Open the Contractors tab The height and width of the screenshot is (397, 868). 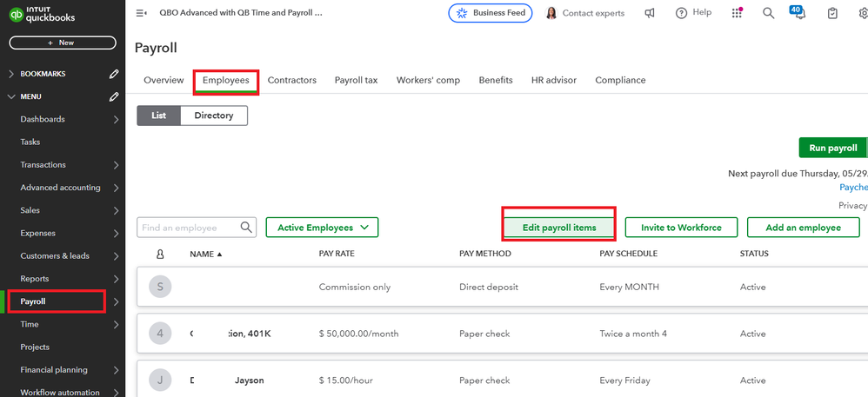coord(291,80)
